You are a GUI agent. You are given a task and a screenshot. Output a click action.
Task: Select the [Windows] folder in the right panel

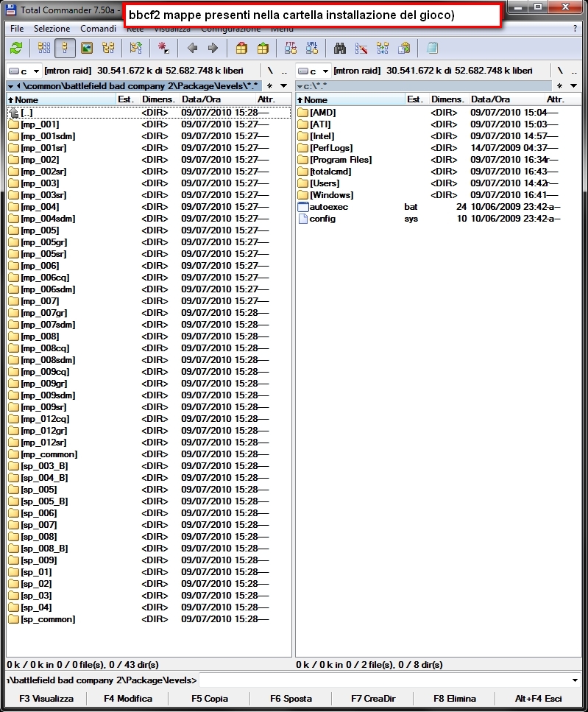(x=439, y=195)
